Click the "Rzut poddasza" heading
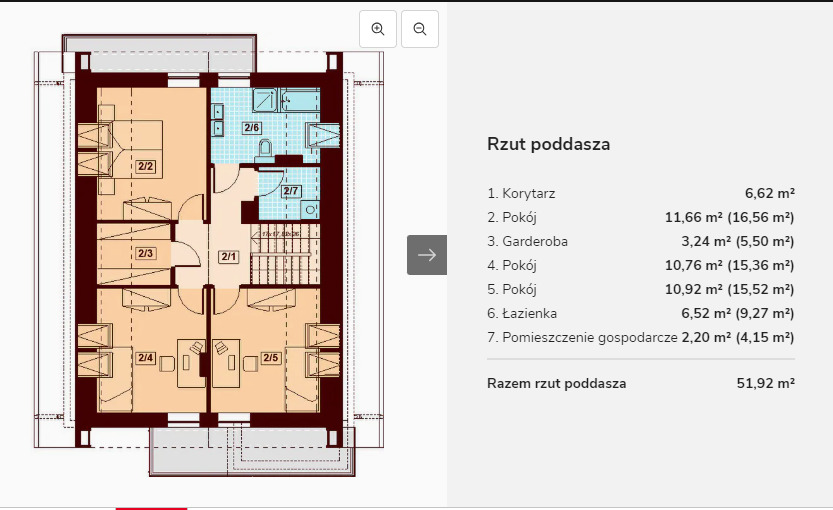Viewport: 833px width, 510px height. [548, 144]
